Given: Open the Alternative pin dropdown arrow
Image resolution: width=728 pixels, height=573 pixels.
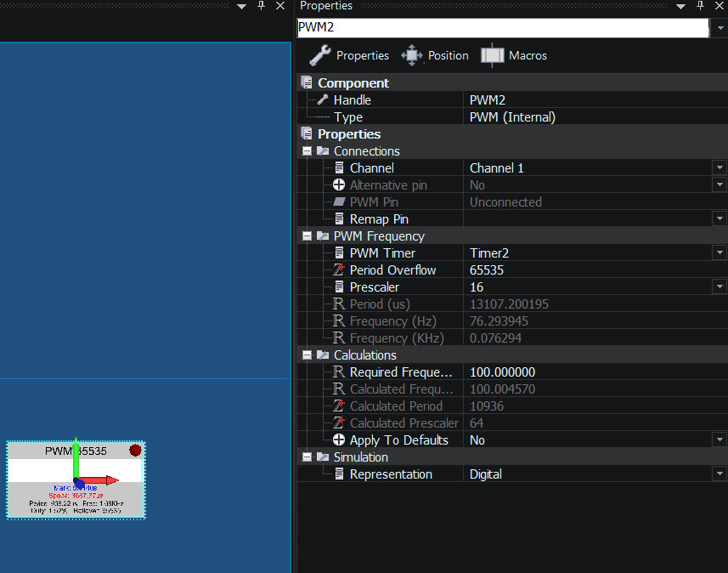Looking at the screenshot, I should (x=720, y=185).
